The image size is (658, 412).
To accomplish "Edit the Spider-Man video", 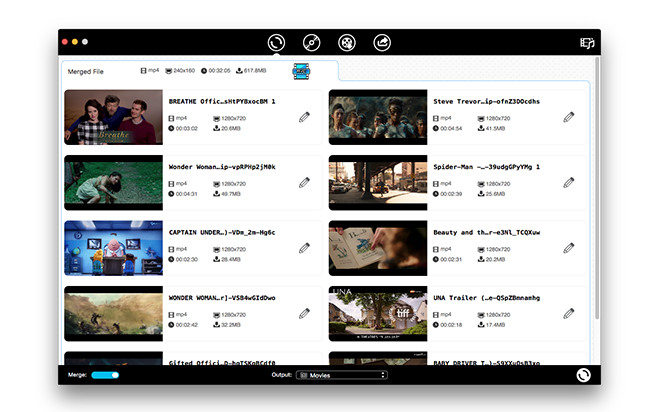I will [x=569, y=183].
